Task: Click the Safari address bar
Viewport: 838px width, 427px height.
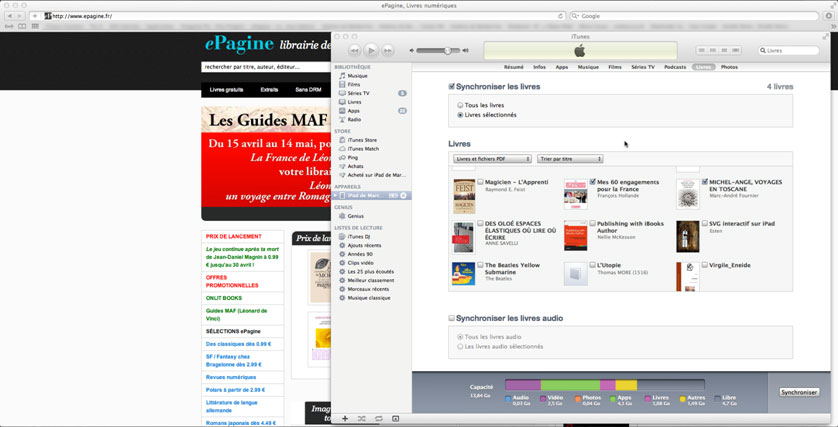Action: coord(305,16)
